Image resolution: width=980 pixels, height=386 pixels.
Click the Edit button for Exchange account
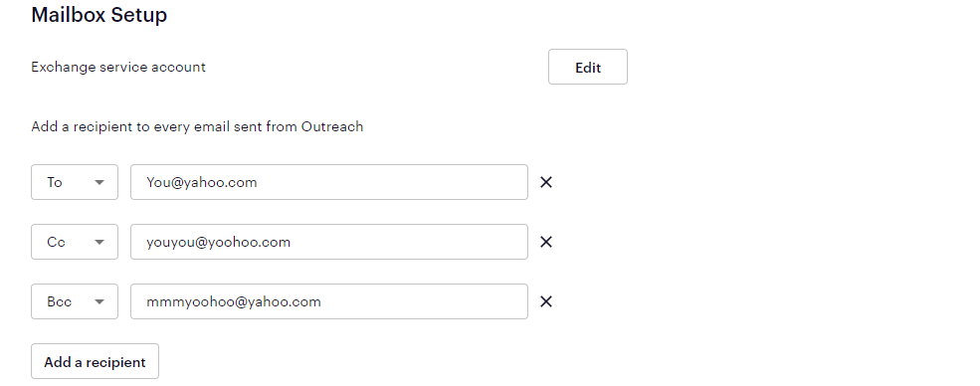click(x=587, y=67)
